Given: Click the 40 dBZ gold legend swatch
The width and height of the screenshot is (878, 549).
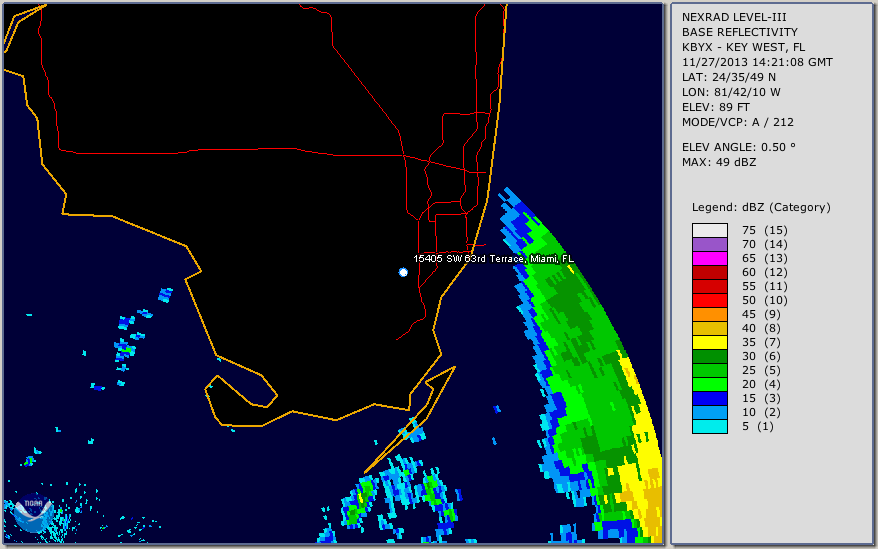Looking at the screenshot, I should 709,328.
